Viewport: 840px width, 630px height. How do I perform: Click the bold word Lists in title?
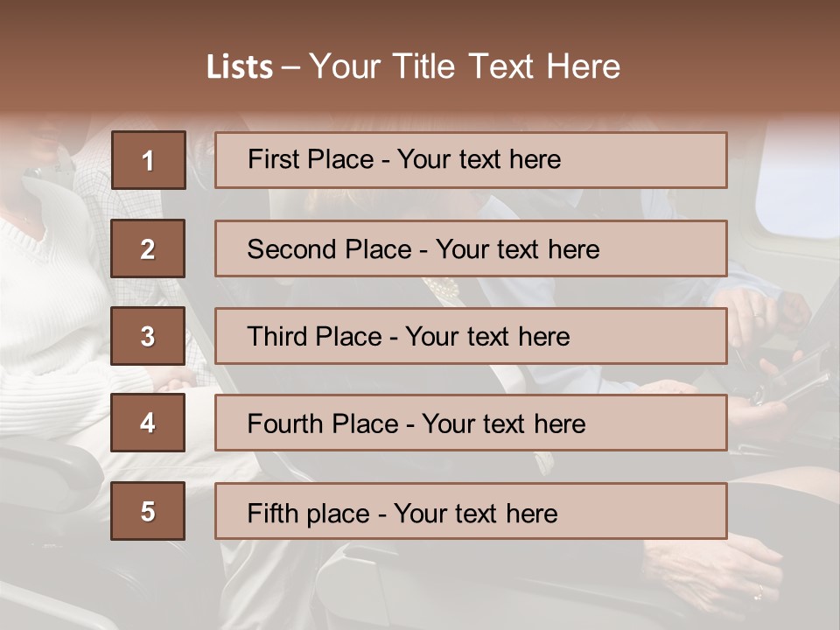(x=240, y=67)
